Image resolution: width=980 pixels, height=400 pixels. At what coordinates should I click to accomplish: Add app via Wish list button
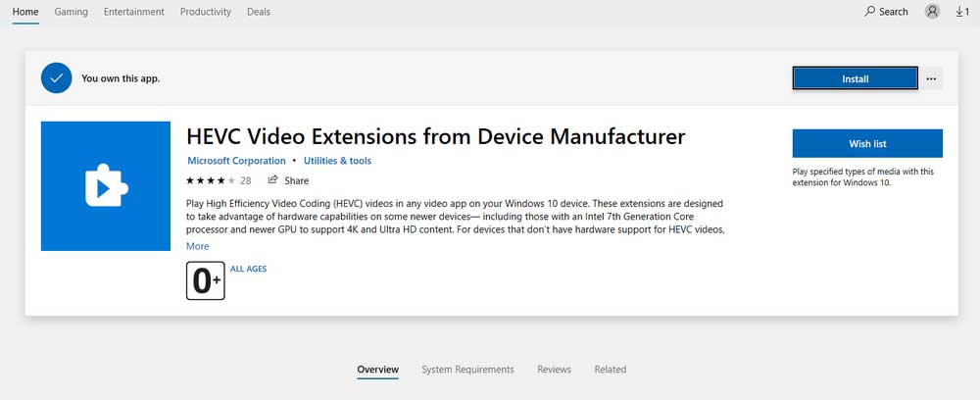point(867,144)
